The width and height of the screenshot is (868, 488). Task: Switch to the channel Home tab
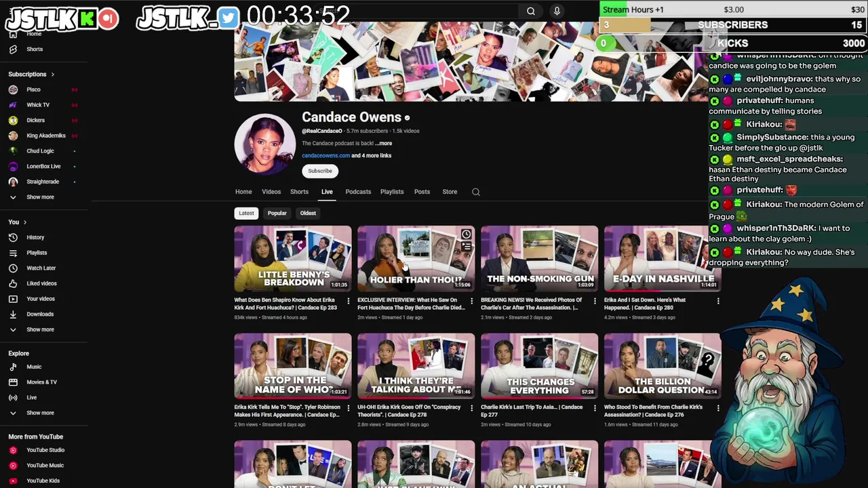point(243,192)
